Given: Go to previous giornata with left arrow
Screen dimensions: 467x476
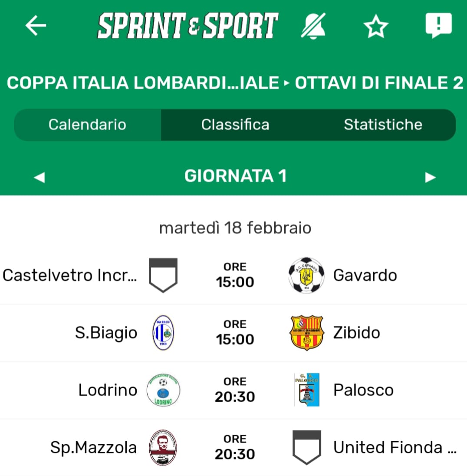Looking at the screenshot, I should point(39,177).
